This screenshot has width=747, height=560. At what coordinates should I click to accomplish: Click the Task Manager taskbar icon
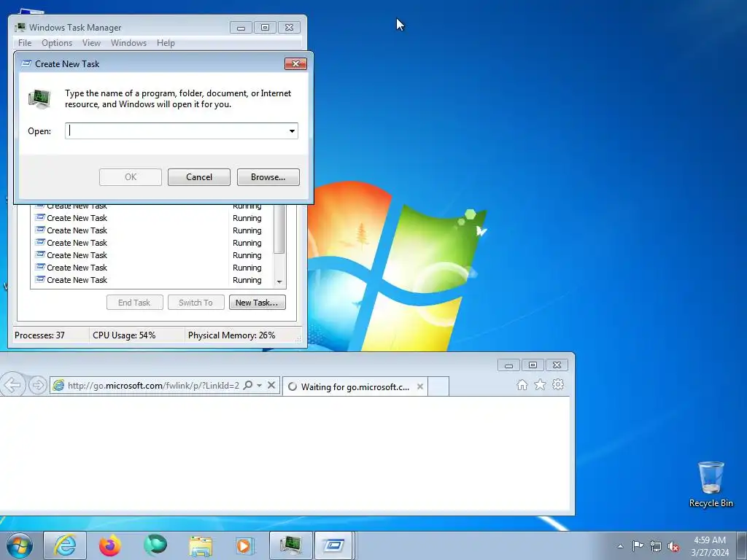(290, 545)
